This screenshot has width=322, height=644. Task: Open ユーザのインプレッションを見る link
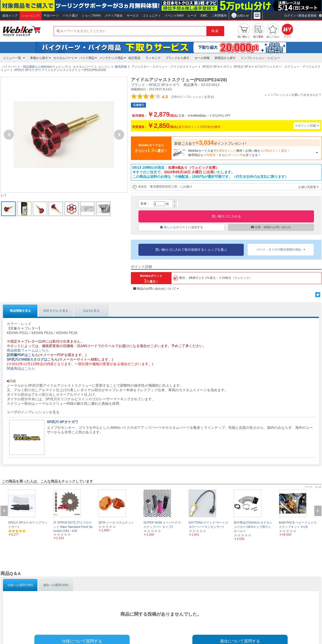pyautogui.click(x=33, y=412)
